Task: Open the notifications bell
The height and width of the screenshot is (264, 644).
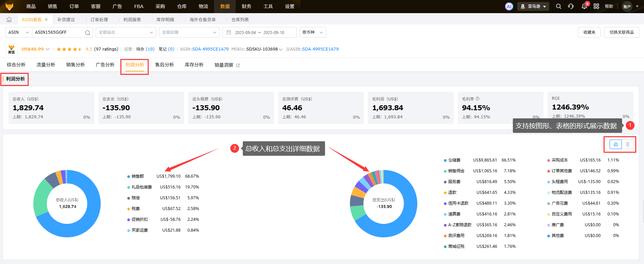Action: pos(584,6)
